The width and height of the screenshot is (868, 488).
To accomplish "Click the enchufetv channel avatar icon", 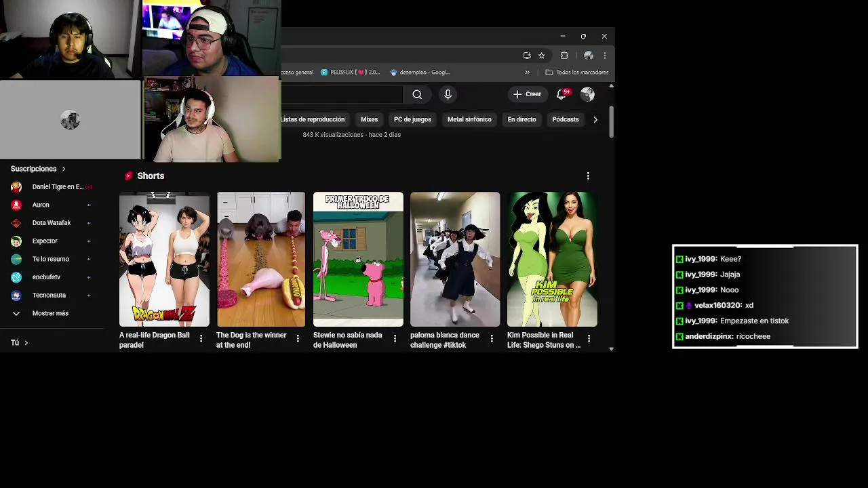I will tap(16, 277).
